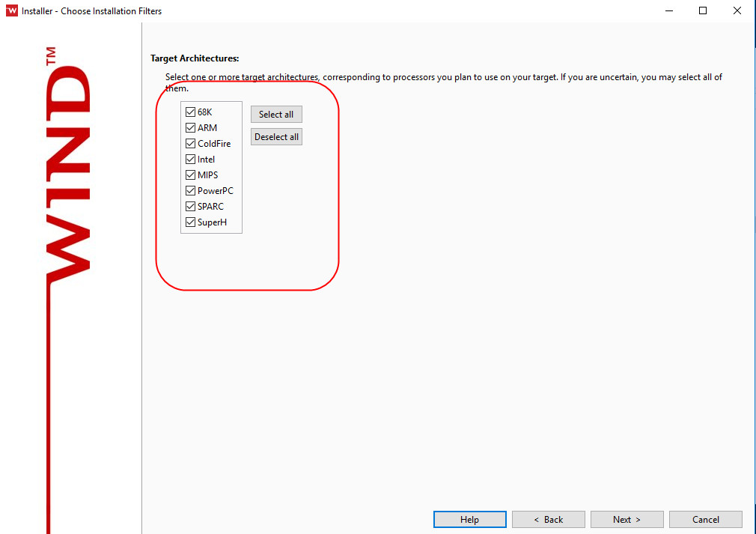This screenshot has height=534, width=756.
Task: Open the installer Help
Action: (469, 519)
